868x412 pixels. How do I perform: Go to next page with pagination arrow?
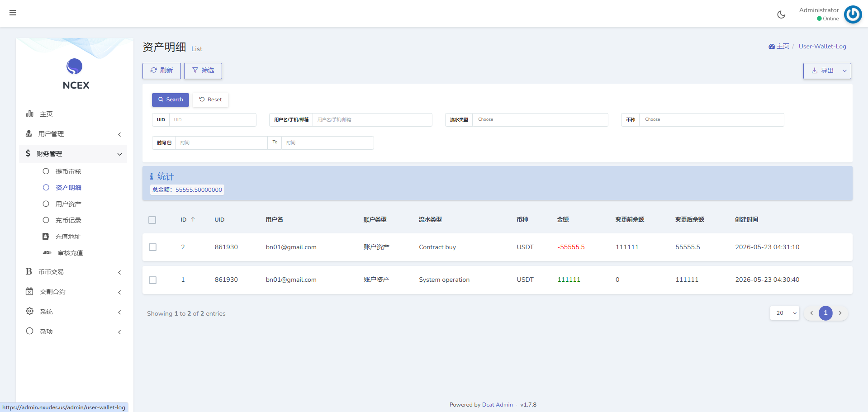(x=840, y=313)
